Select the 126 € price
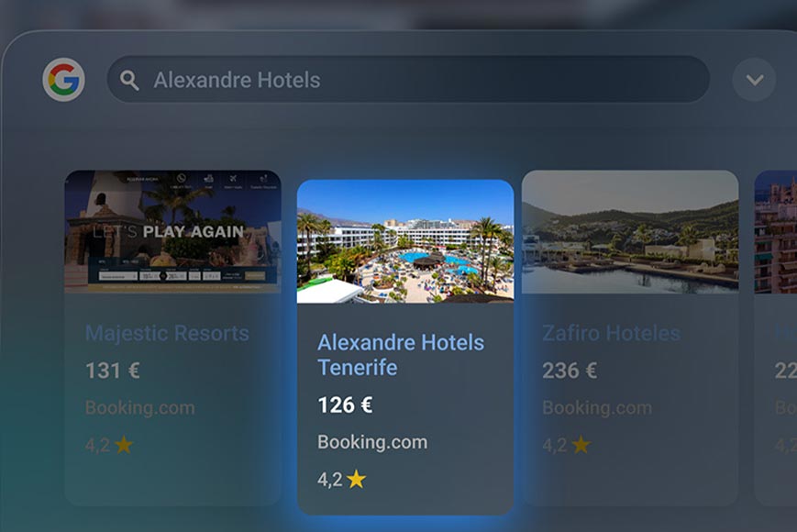Viewport: 797px width, 532px height. pos(345,405)
